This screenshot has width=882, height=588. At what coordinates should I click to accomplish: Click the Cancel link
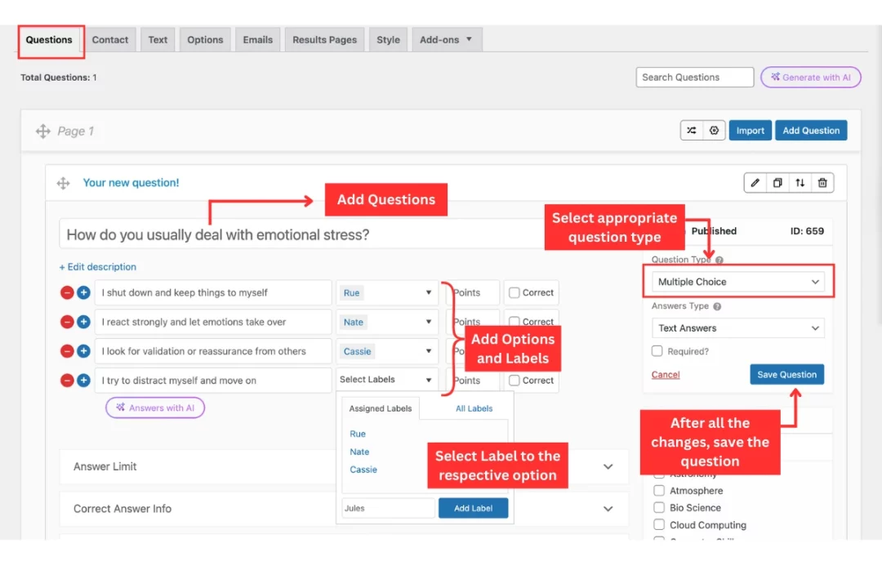click(x=666, y=375)
